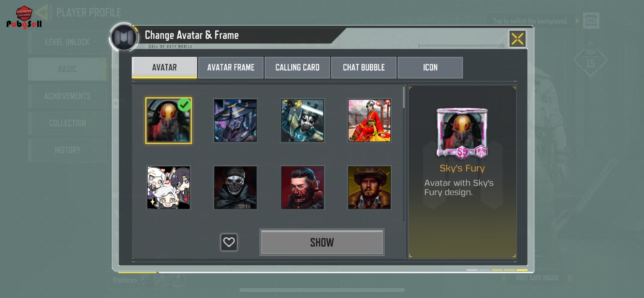Select the Sky's Fury avatar with checkmark

click(168, 120)
